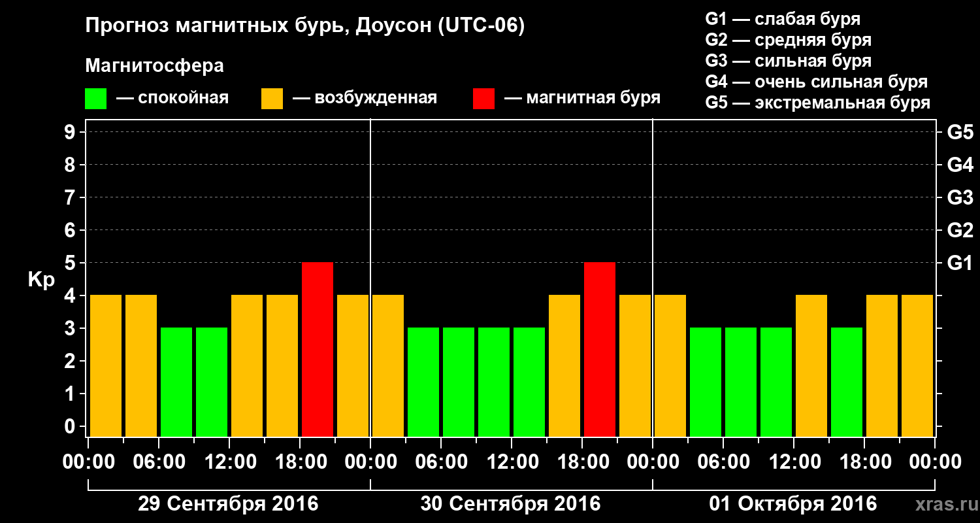
Task: Click the Kp axis value '8'
Action: tap(71, 165)
